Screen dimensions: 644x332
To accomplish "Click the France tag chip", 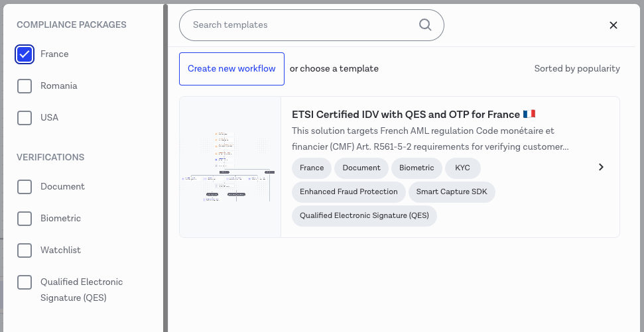I will click(312, 168).
